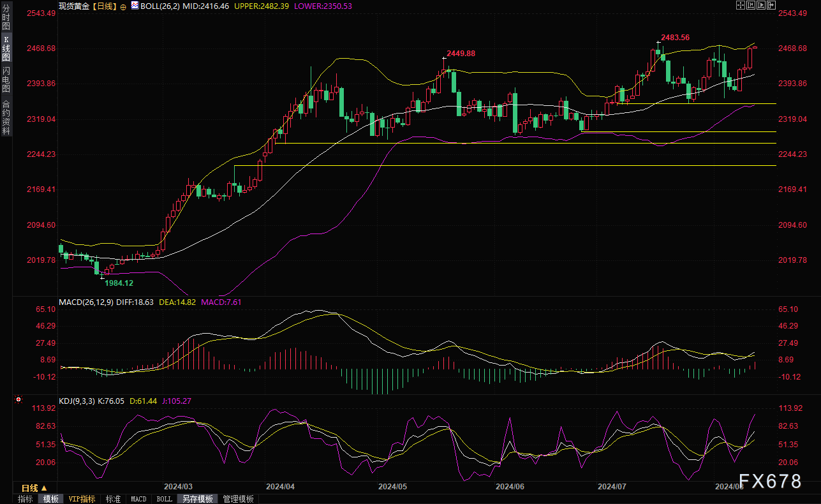This screenshot has width=821, height=504.
Task: Click the third chart tool icon with play arrow
Action: point(762,5)
